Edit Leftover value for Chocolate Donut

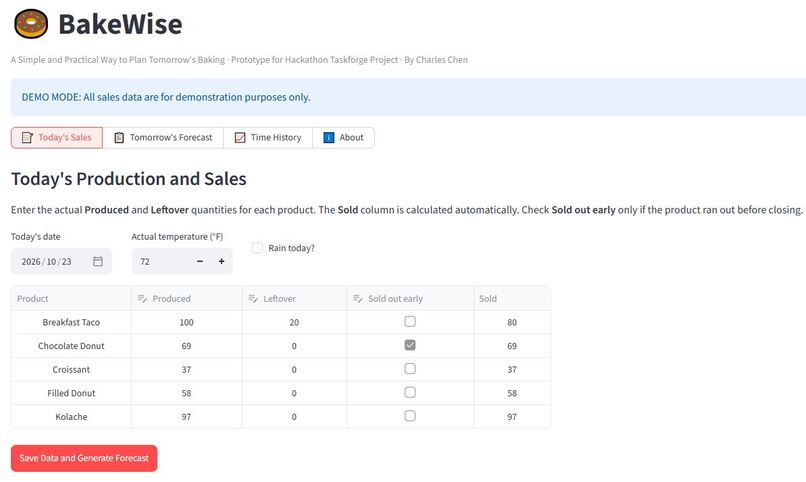click(x=295, y=346)
